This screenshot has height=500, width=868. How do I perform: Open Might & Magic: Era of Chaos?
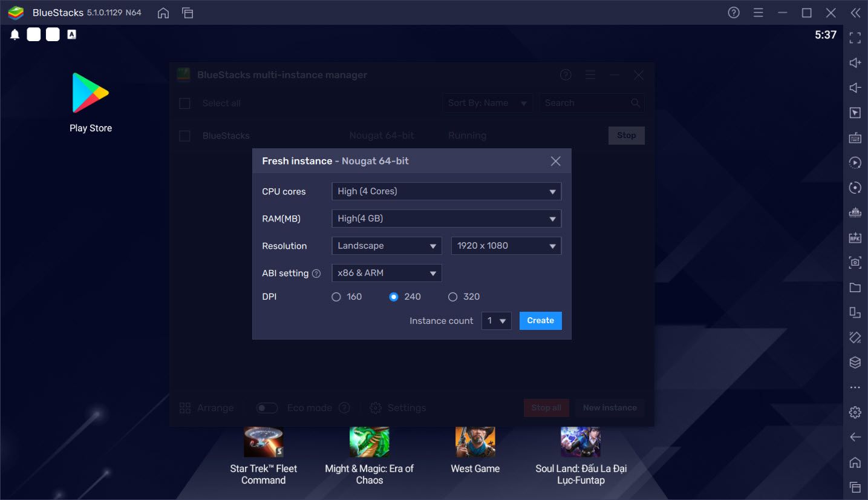click(x=370, y=456)
